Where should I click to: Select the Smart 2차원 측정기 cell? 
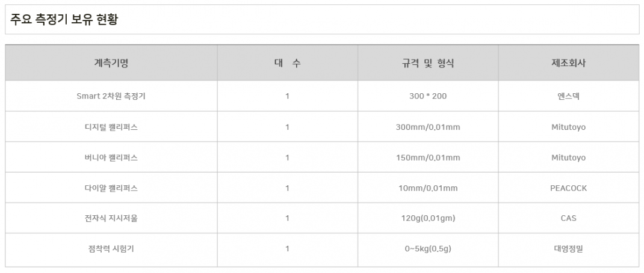click(111, 96)
